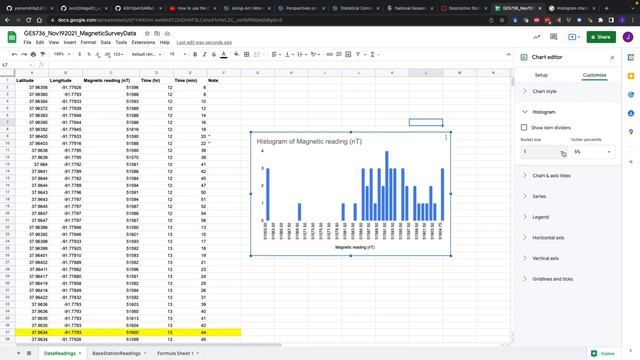Screen dimensions: 640x360
Task: Open the Help menu
Action: pyautogui.click(x=164, y=42)
